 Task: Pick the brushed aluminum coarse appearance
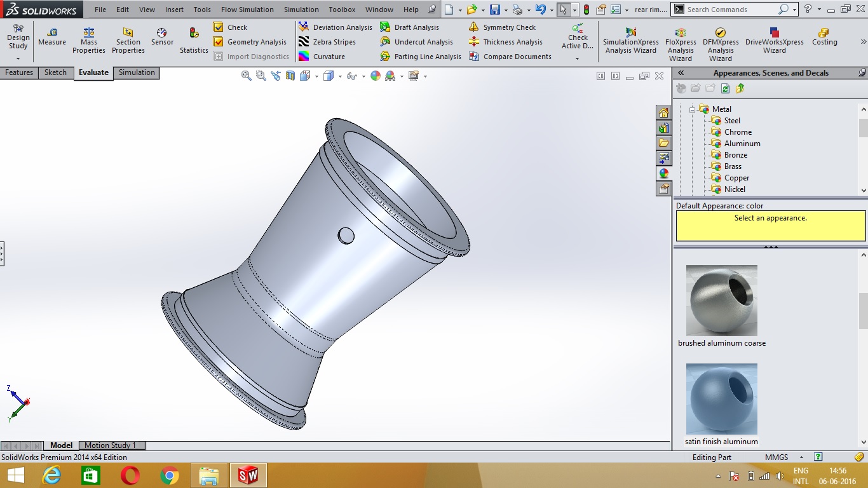722,301
